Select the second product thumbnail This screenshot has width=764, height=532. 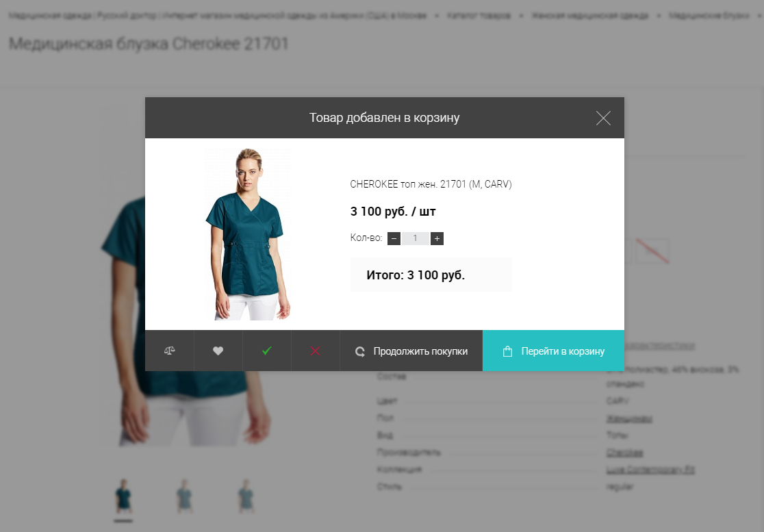click(184, 496)
